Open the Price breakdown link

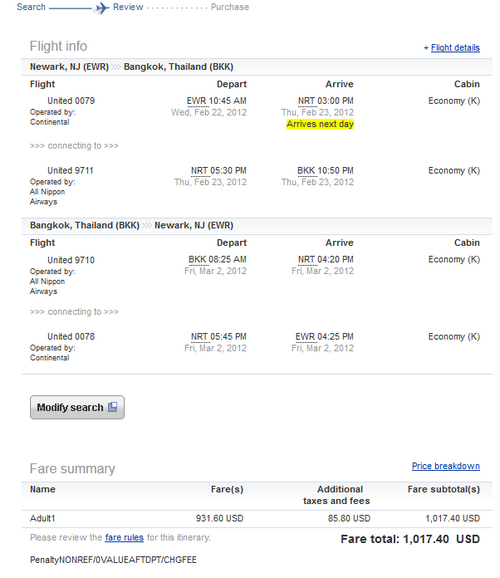445,466
